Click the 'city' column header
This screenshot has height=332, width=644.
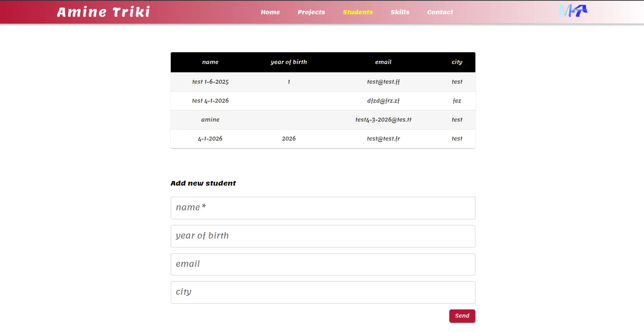457,62
